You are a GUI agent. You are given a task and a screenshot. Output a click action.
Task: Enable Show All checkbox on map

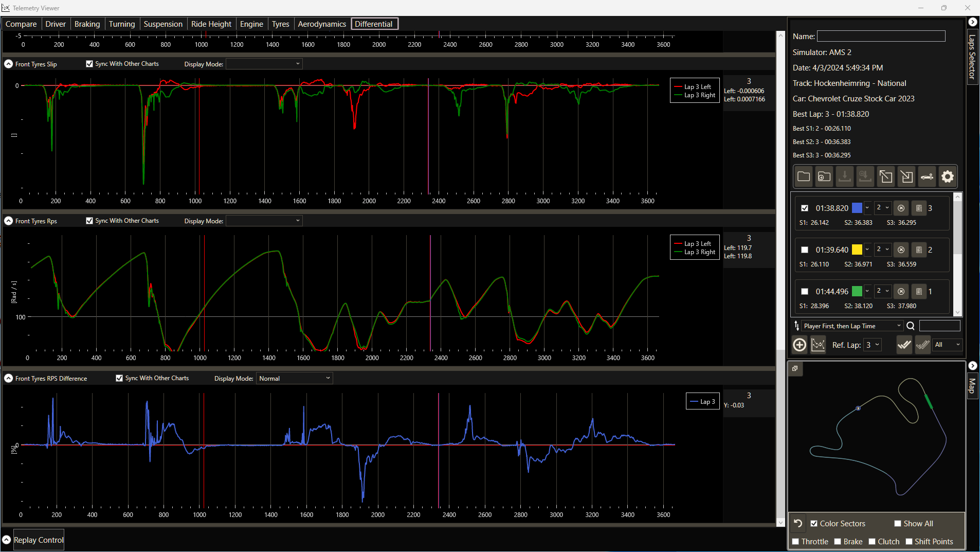pos(898,524)
